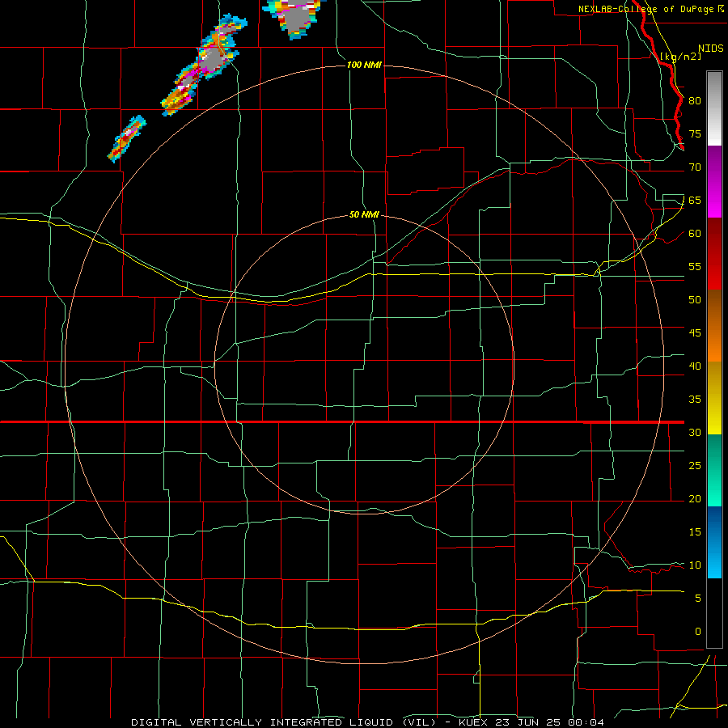Select the 20 value on the scale
The image size is (728, 728).
695,499
